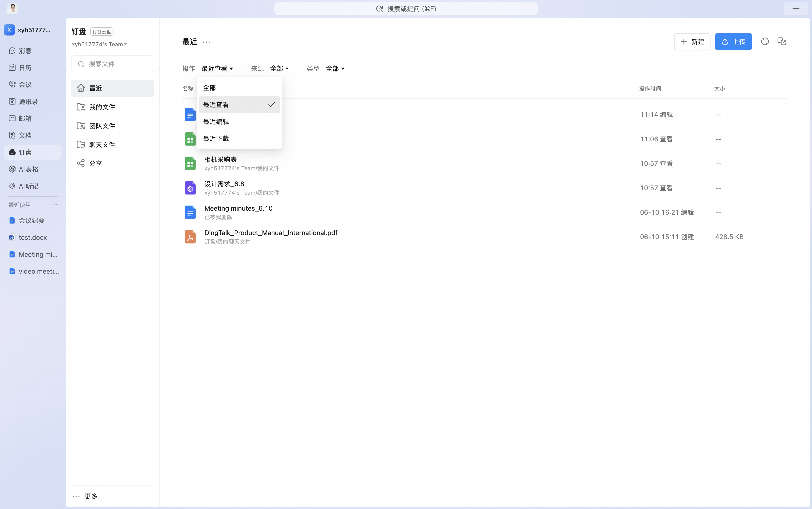Click the 新建 create button
This screenshot has height=509, width=812.
coord(692,41)
